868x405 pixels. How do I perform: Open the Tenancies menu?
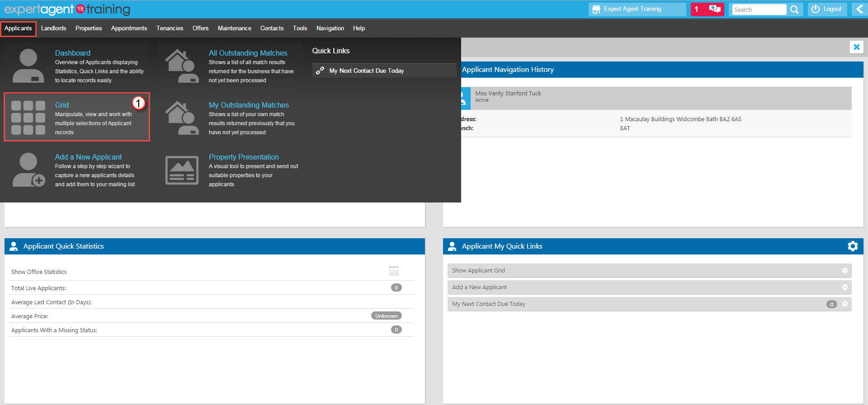tap(170, 28)
